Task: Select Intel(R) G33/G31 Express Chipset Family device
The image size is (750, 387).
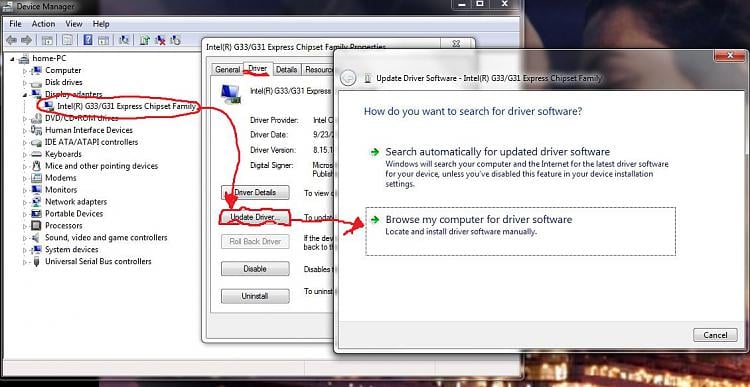Action: 126,106
